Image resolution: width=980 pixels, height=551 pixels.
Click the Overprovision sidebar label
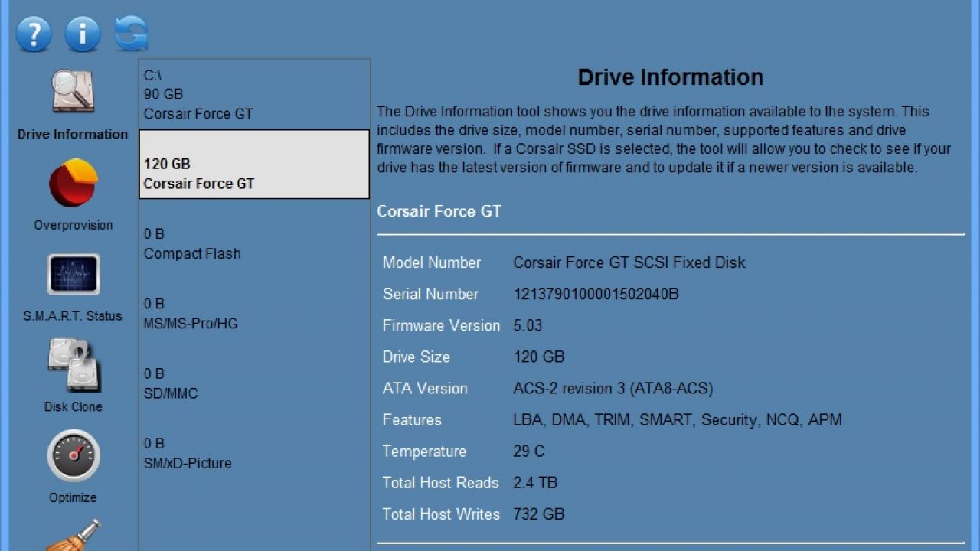(x=73, y=225)
